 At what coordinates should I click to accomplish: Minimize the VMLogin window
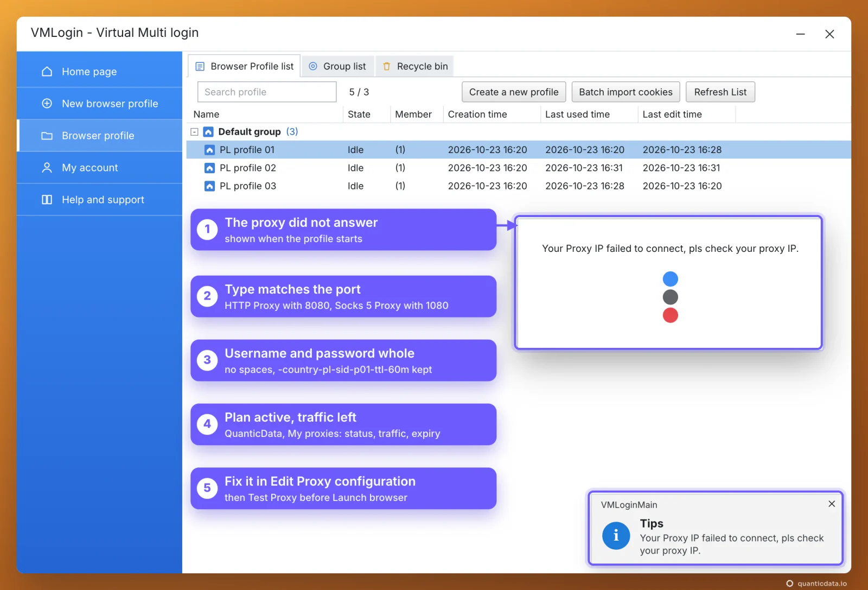[x=801, y=34]
